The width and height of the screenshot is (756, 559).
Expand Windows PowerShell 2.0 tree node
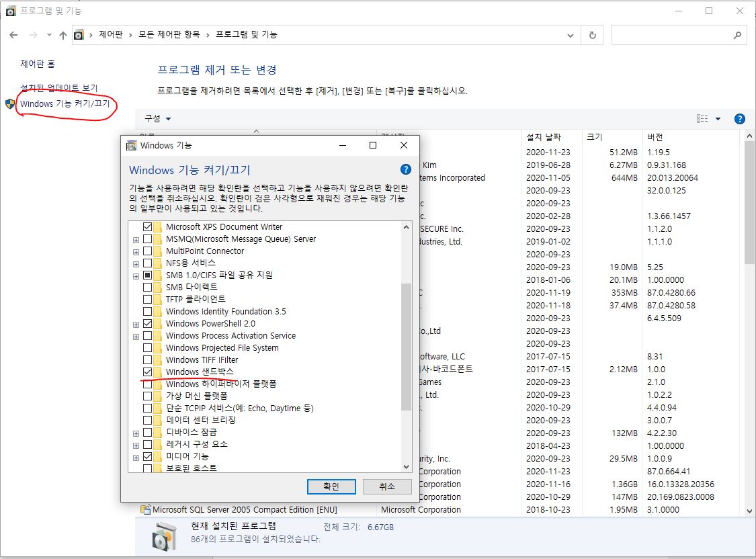click(x=136, y=325)
